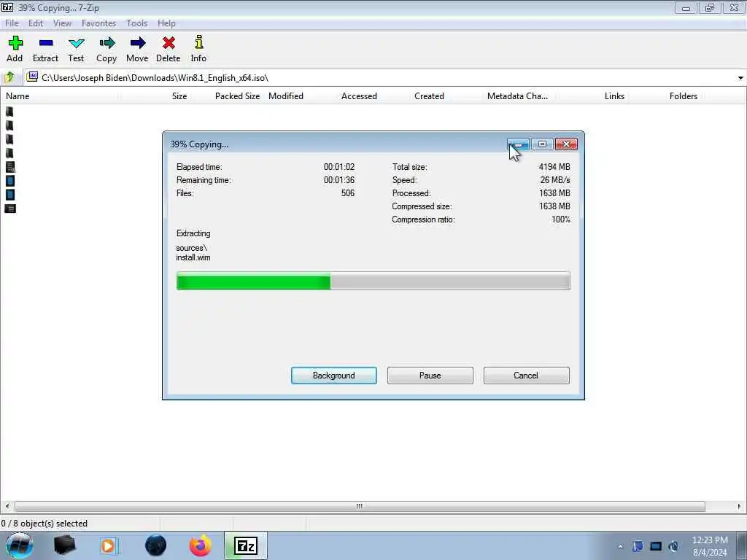747x560 pixels.
Task: Click the speed value 26 MB/s
Action: coord(555,180)
